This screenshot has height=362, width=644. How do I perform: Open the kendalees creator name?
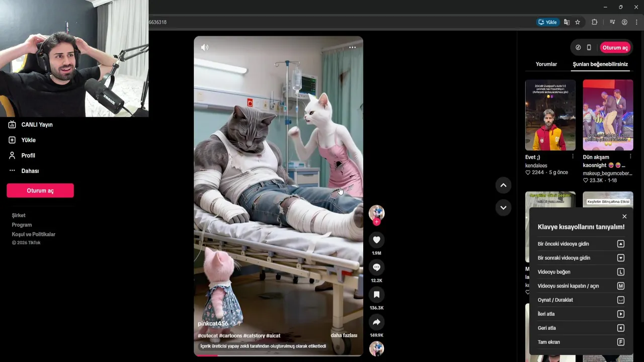[536, 165]
